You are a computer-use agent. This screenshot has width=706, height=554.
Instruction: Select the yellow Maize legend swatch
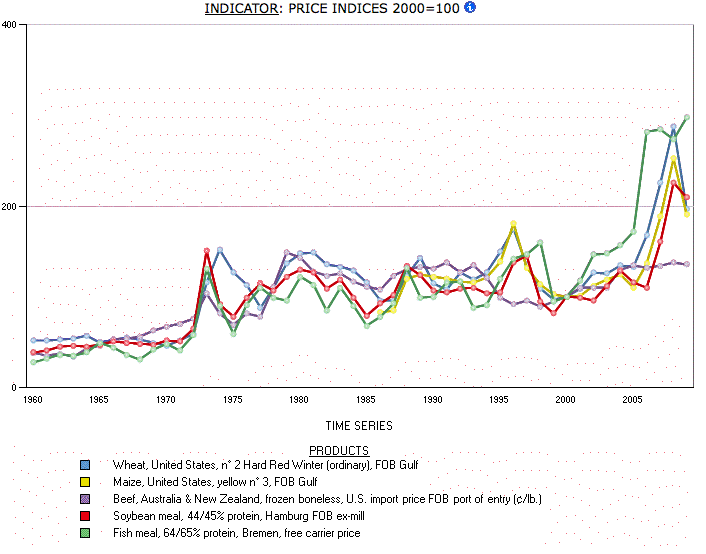pyautogui.click(x=86, y=482)
